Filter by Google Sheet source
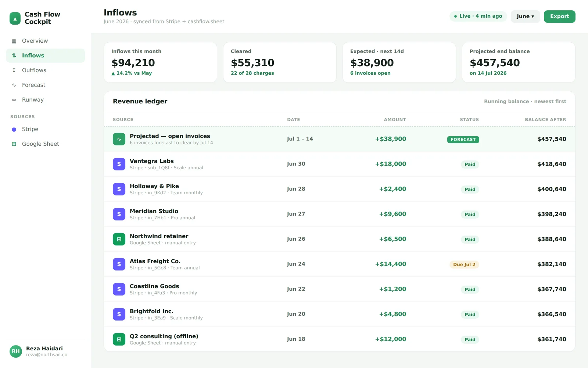This screenshot has height=368, width=588. pos(45,144)
